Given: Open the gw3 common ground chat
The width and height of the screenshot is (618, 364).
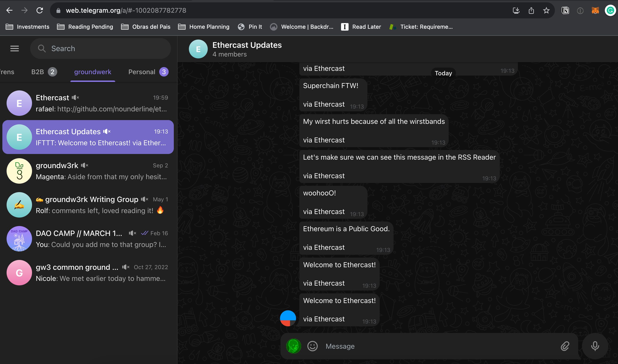Looking at the screenshot, I should pos(88,272).
